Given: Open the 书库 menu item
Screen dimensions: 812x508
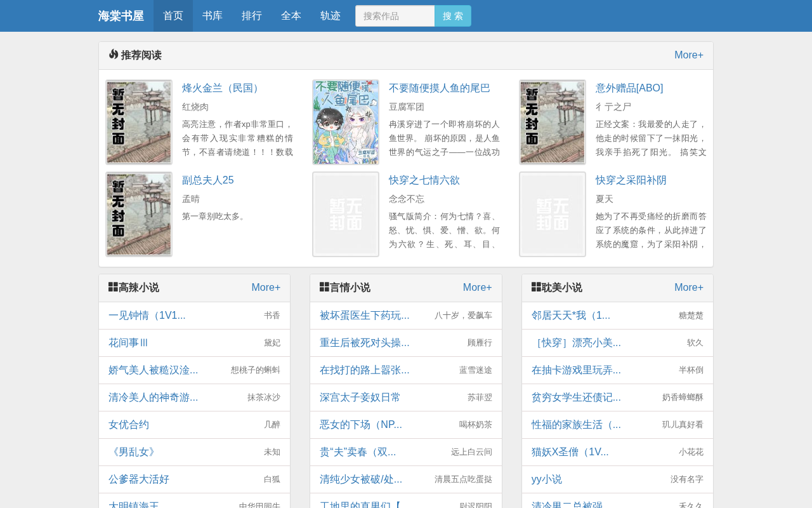Looking at the screenshot, I should (x=213, y=16).
